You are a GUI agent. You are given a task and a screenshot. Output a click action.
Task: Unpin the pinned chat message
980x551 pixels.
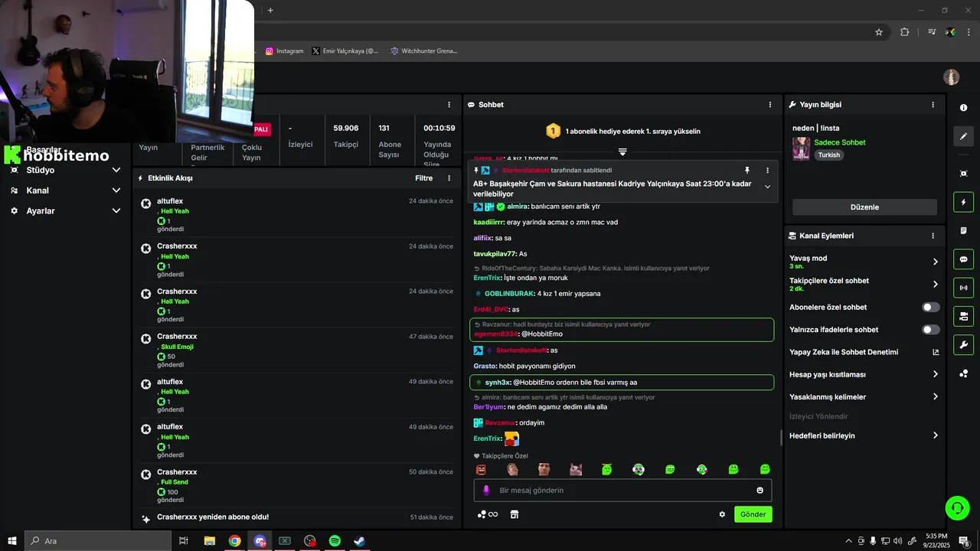pyautogui.click(x=747, y=170)
